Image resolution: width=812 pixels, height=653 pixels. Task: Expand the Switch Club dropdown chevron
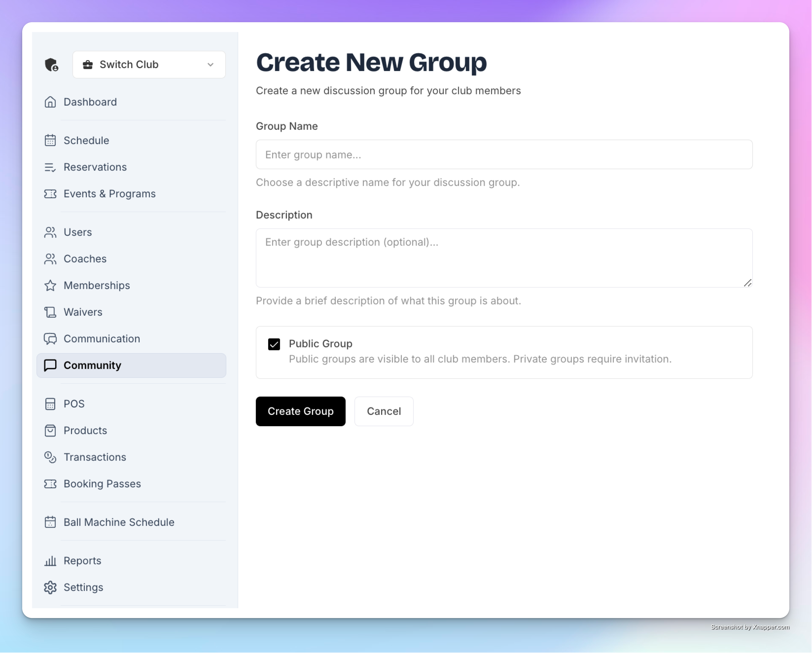point(211,64)
